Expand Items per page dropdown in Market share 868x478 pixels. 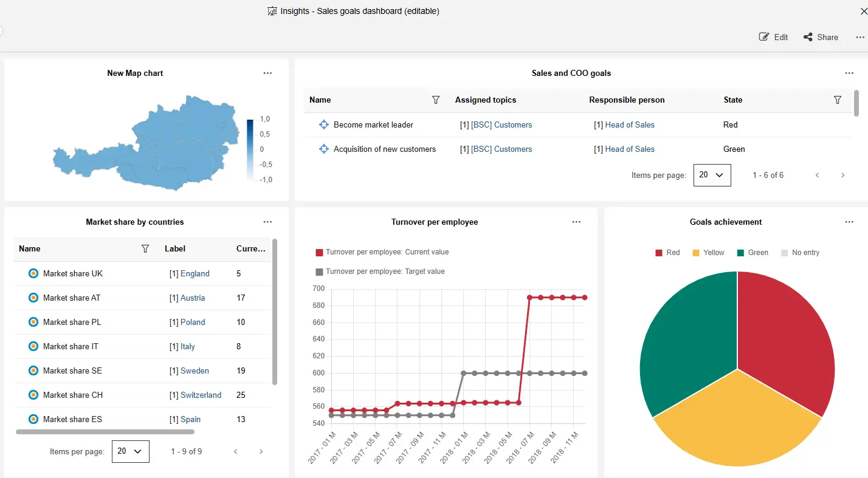click(x=130, y=451)
